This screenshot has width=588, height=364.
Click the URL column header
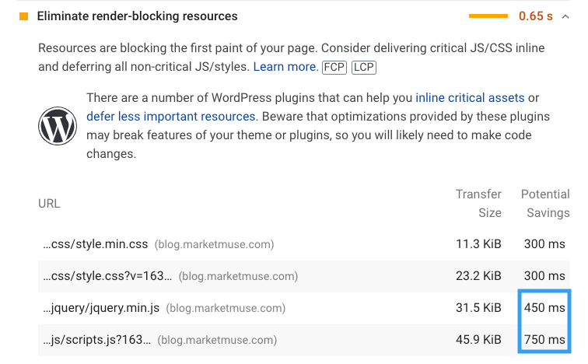tap(49, 204)
